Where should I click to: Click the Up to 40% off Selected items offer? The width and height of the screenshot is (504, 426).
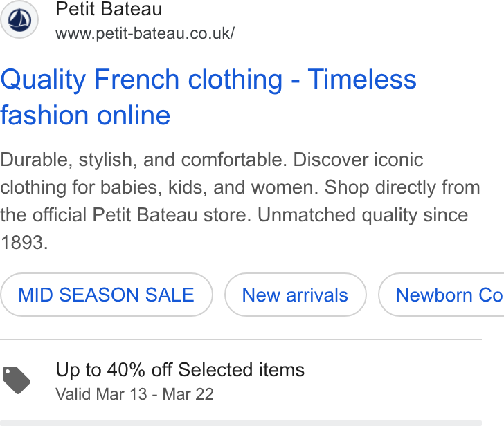click(180, 370)
